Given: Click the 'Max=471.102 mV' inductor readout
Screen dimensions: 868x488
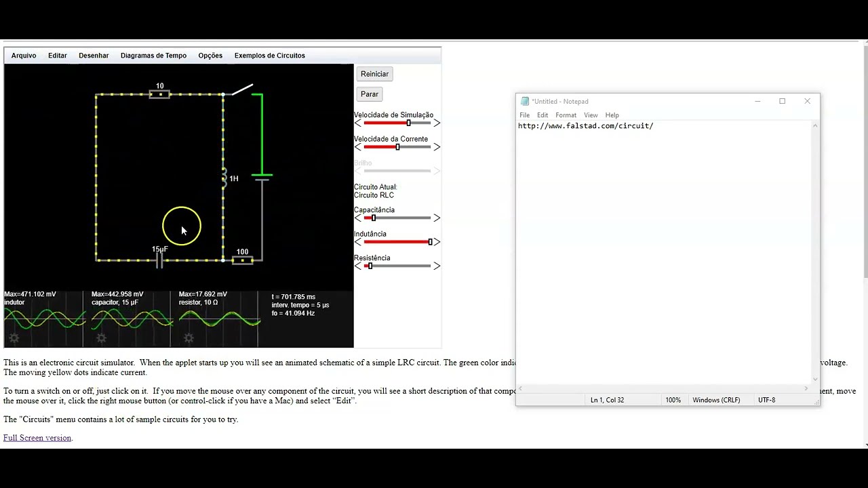Looking at the screenshot, I should pyautogui.click(x=30, y=294).
